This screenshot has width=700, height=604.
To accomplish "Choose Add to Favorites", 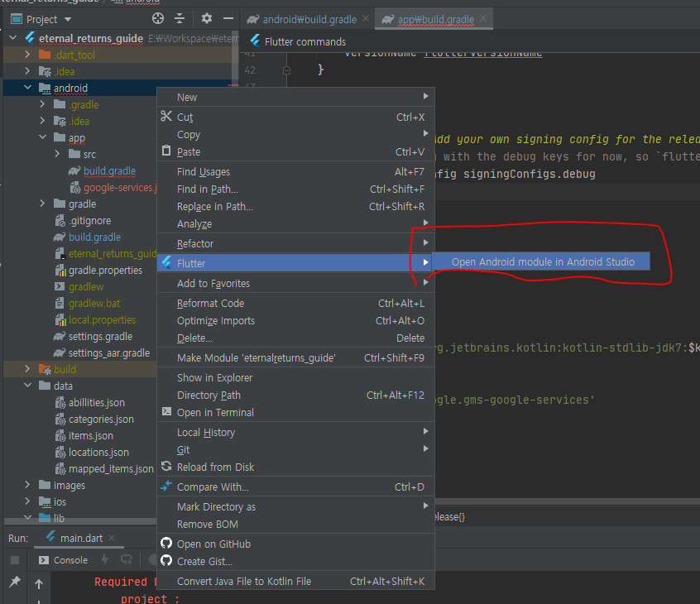I will pos(295,283).
